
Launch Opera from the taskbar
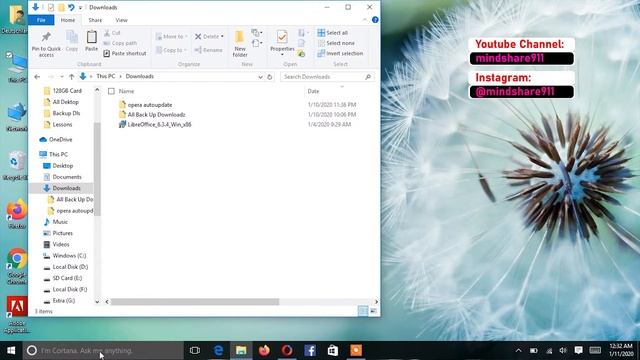(x=287, y=350)
